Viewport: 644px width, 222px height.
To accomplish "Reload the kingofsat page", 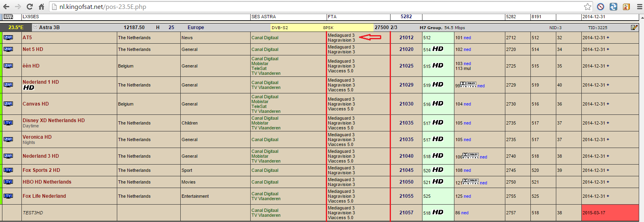I will click(30, 6).
